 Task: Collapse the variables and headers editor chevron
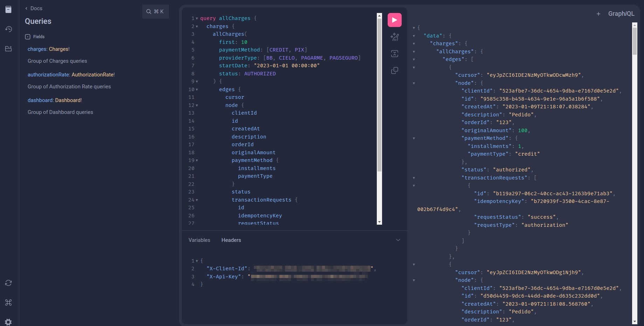coord(398,240)
